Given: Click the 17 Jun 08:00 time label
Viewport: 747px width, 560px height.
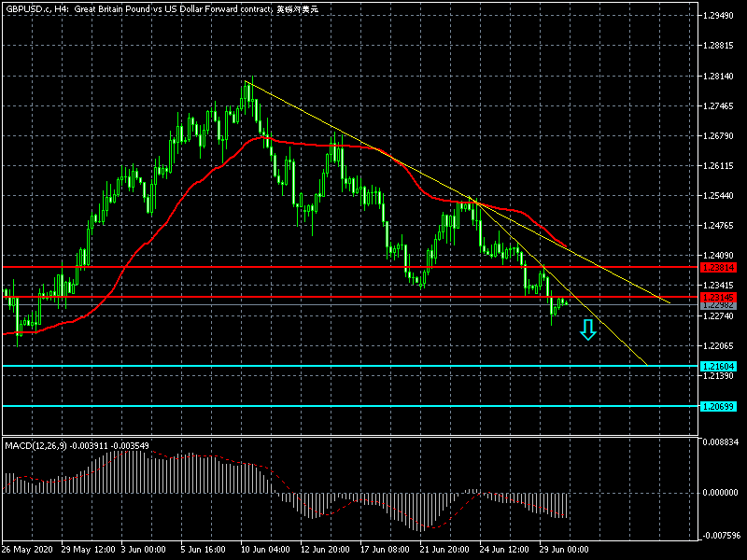Looking at the screenshot, I should point(386,548).
